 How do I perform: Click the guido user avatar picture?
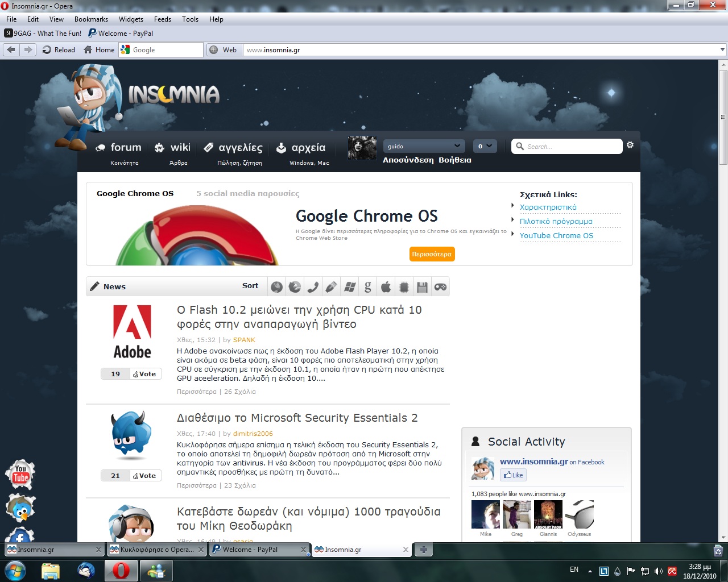pyautogui.click(x=362, y=148)
